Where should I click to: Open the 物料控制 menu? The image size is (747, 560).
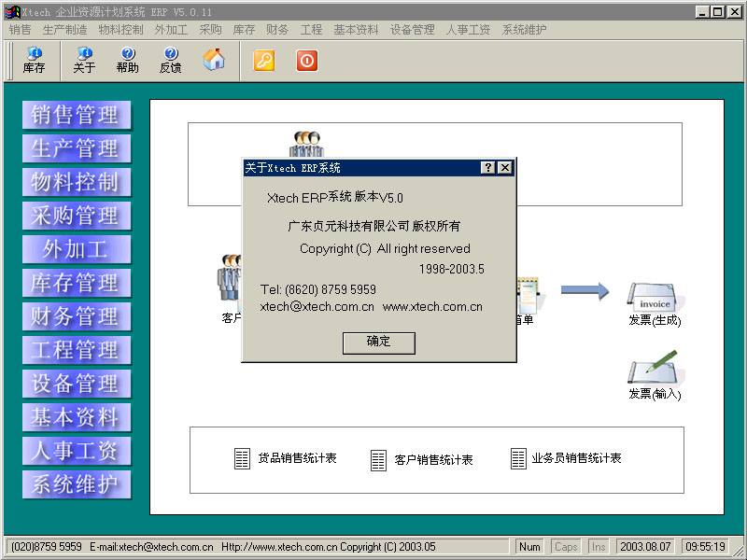coord(120,30)
